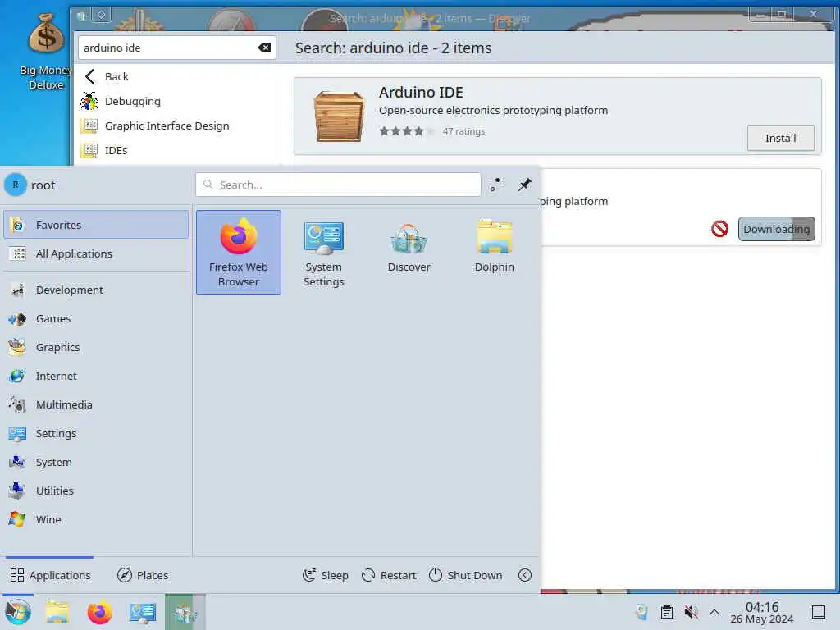The width and height of the screenshot is (840, 630).
Task: Switch to the Places tab
Action: click(x=143, y=575)
